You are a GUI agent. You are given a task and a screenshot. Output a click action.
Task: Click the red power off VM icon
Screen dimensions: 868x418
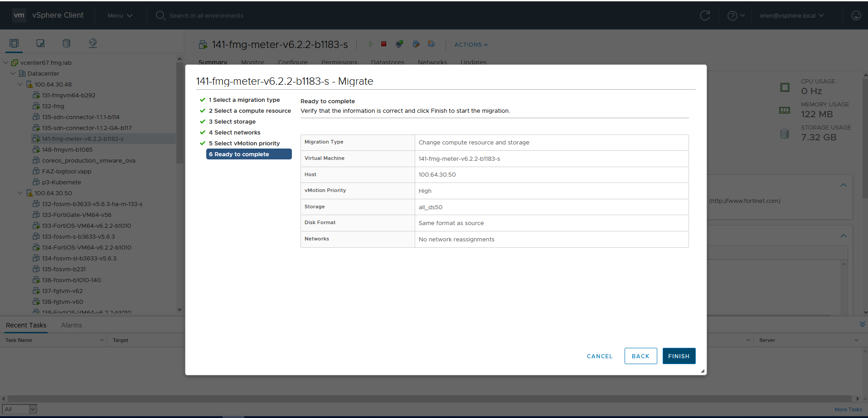tap(383, 44)
